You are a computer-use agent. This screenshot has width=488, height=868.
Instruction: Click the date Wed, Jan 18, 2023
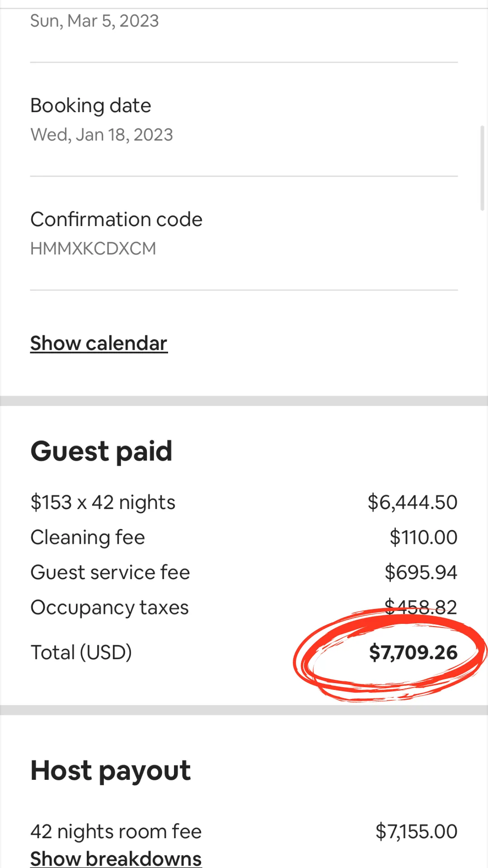102,135
